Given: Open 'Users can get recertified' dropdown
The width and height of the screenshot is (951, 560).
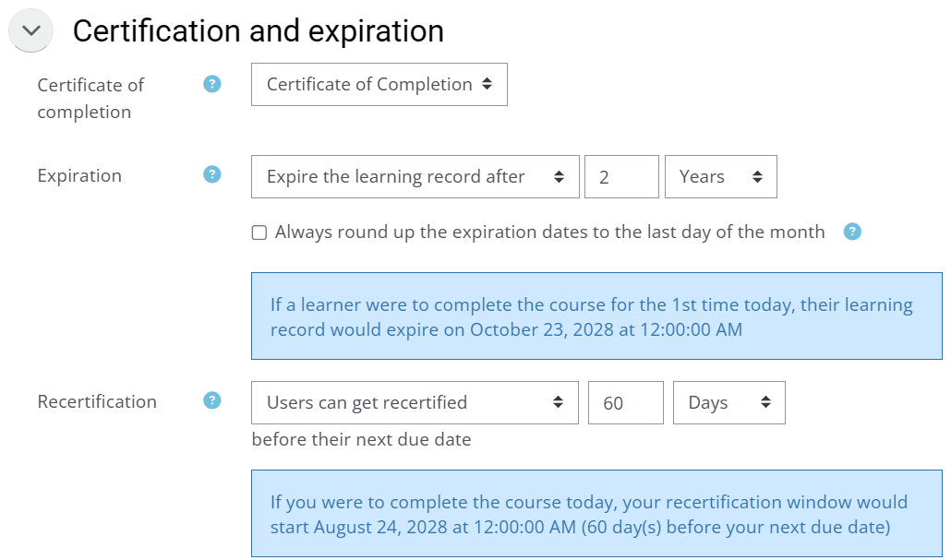Looking at the screenshot, I should coord(415,402).
